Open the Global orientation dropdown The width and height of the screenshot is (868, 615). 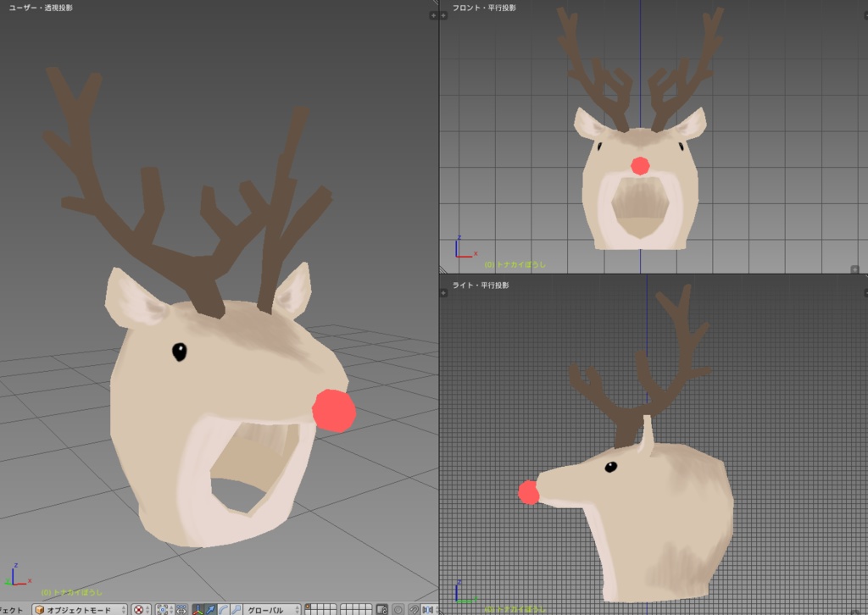pos(272,609)
